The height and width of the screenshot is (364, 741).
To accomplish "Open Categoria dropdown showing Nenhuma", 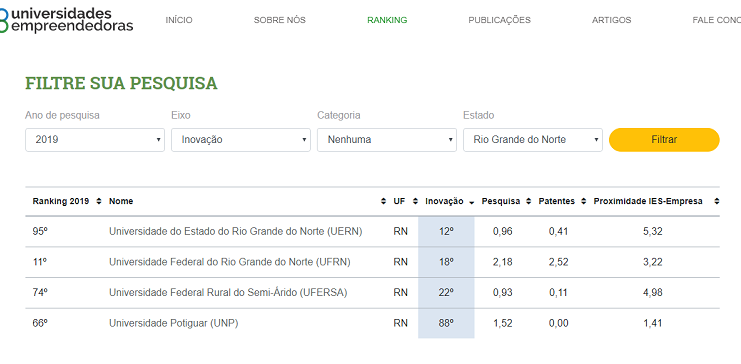I will click(x=387, y=140).
